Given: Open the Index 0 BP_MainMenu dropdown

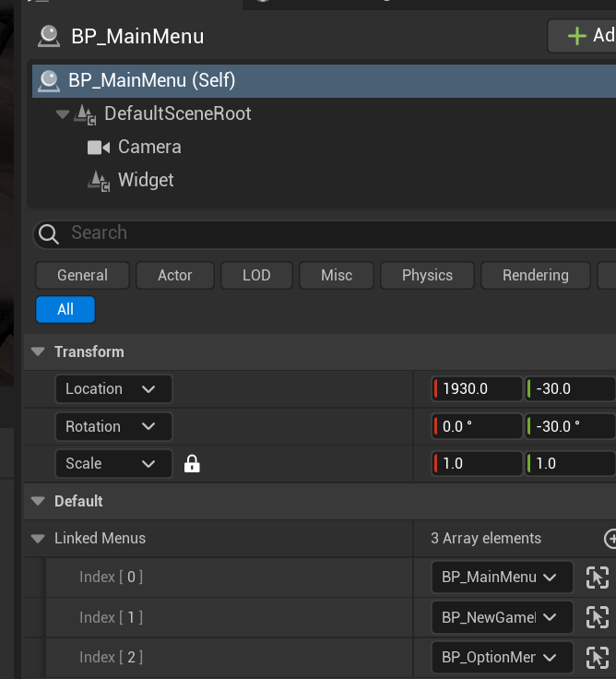Looking at the screenshot, I should (x=503, y=578).
